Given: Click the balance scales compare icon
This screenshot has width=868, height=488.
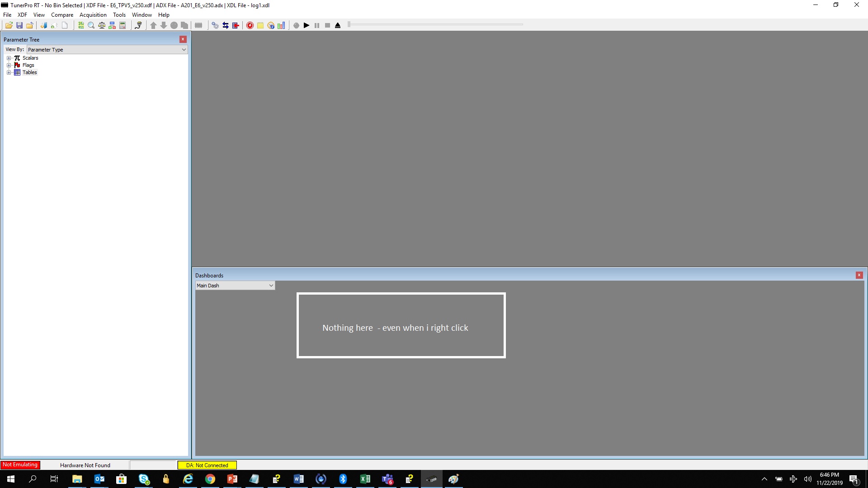Looking at the screenshot, I should (x=102, y=25).
